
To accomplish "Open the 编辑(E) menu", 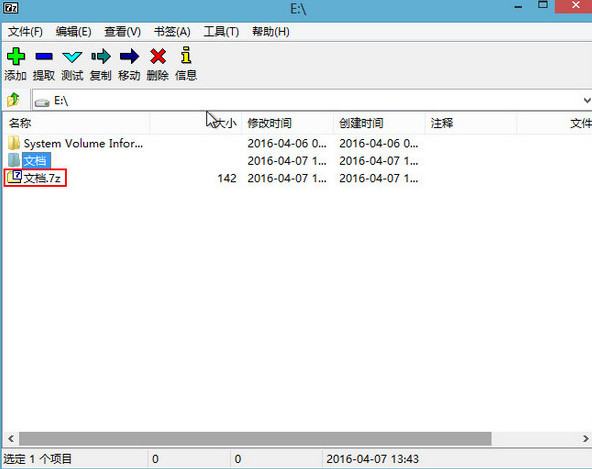I will pos(73,32).
